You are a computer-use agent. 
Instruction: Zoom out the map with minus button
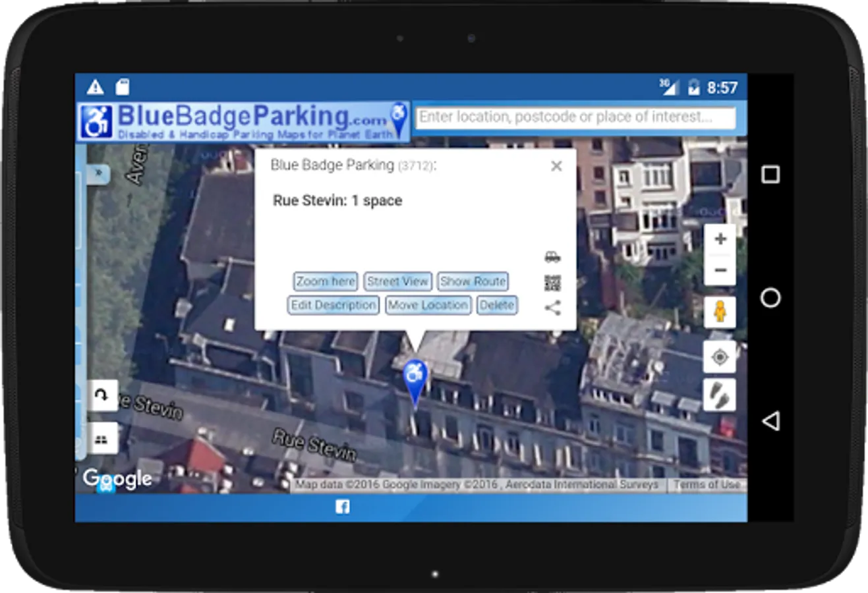(720, 270)
